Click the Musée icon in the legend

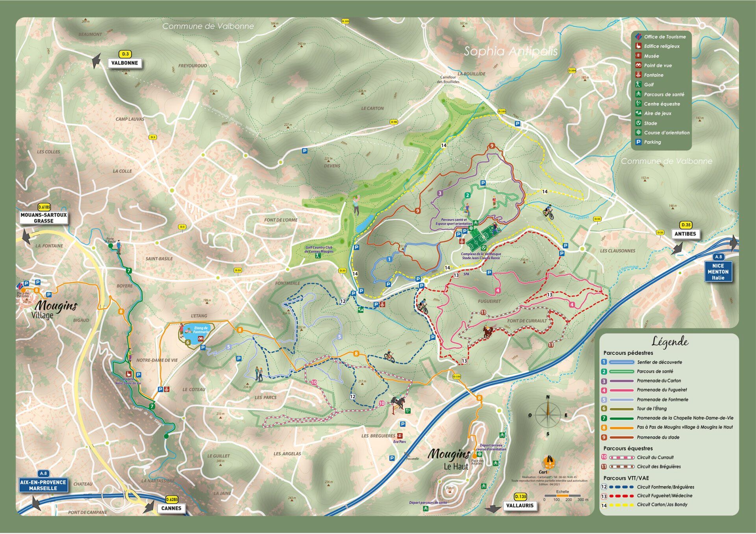tap(638, 56)
